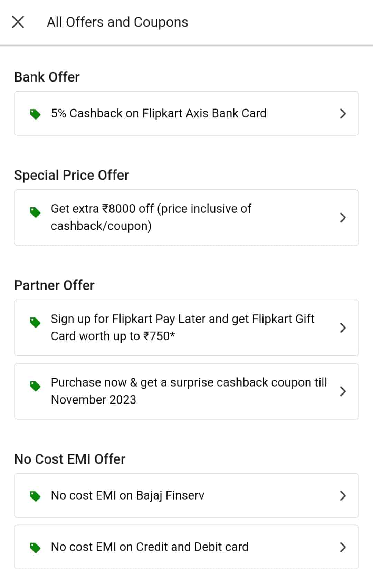373x588 pixels.
Task: View No cost EMI on Credit and Debit card
Action: pos(150,547)
